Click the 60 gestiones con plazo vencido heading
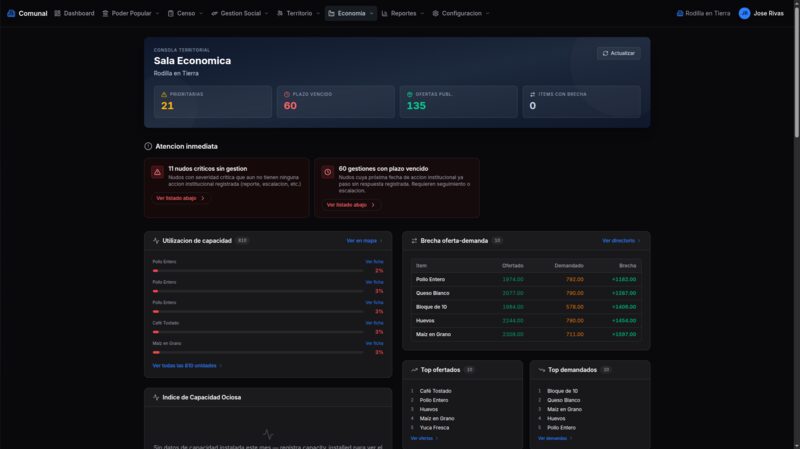The height and width of the screenshot is (449, 800). 383,169
